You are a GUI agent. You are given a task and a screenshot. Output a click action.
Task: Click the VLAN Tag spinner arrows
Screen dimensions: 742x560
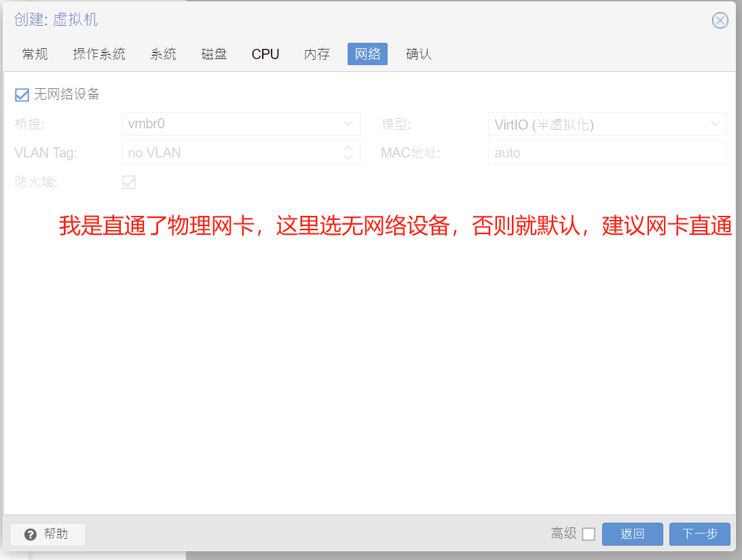click(348, 153)
